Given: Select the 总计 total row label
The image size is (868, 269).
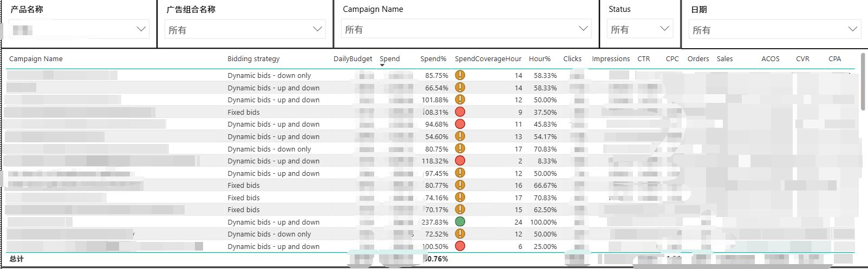Looking at the screenshot, I should pyautogui.click(x=16, y=259).
